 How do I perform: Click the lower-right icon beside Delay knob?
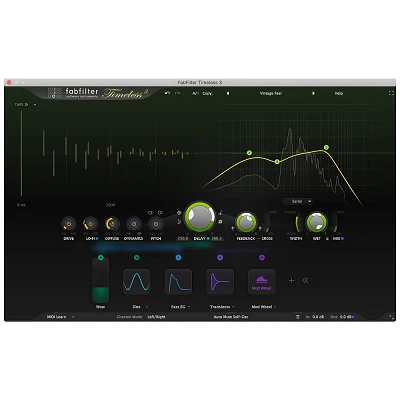click(x=220, y=221)
